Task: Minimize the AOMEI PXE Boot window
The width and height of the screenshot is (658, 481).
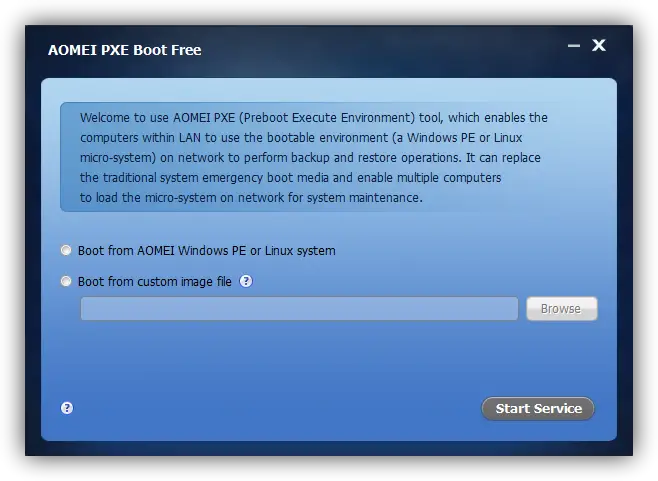Action: coord(574,46)
